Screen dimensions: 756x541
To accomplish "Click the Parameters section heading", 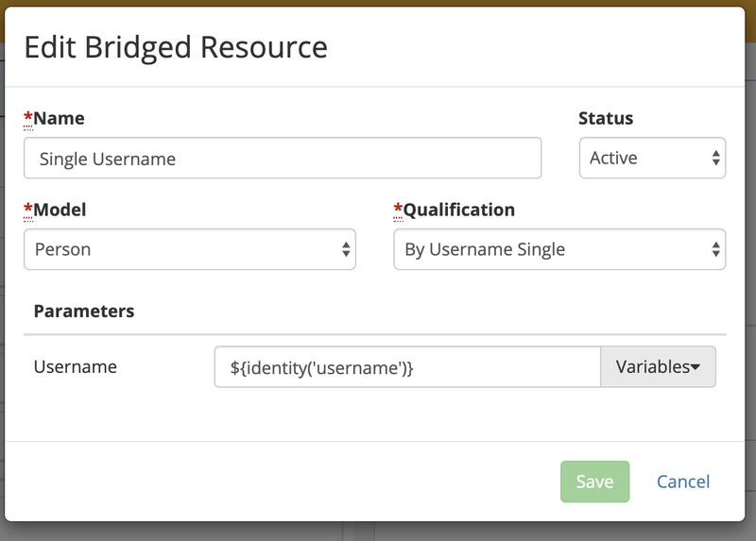I will tap(84, 311).
